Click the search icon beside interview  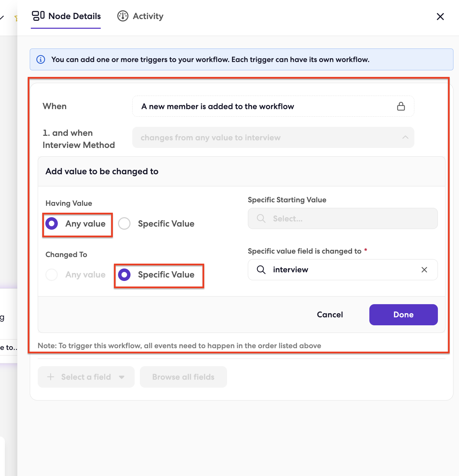pos(261,270)
